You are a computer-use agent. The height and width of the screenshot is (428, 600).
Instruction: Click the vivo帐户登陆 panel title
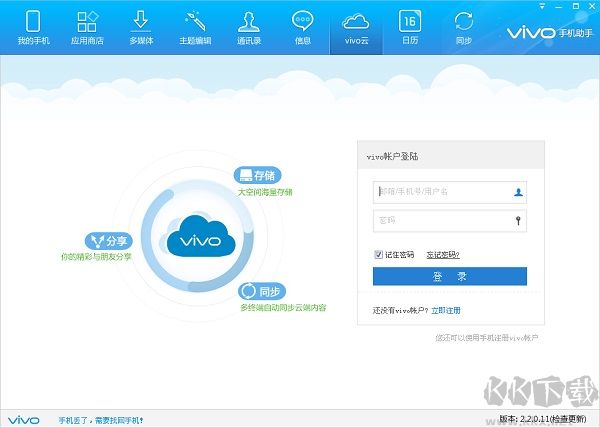(392, 156)
